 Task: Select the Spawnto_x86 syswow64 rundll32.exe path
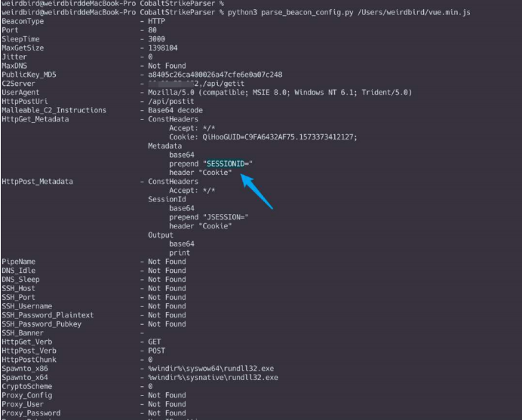tap(211, 369)
